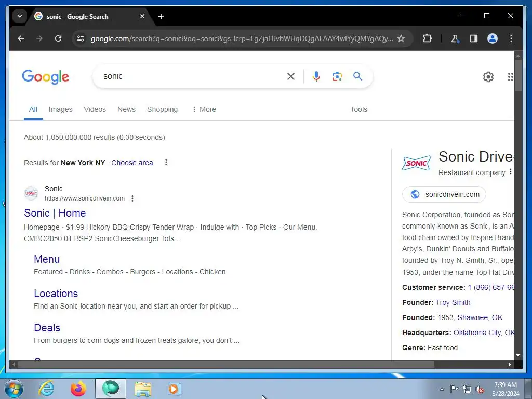This screenshot has width=532, height=399.
Task: Open network status tray icon
Action: point(467,389)
